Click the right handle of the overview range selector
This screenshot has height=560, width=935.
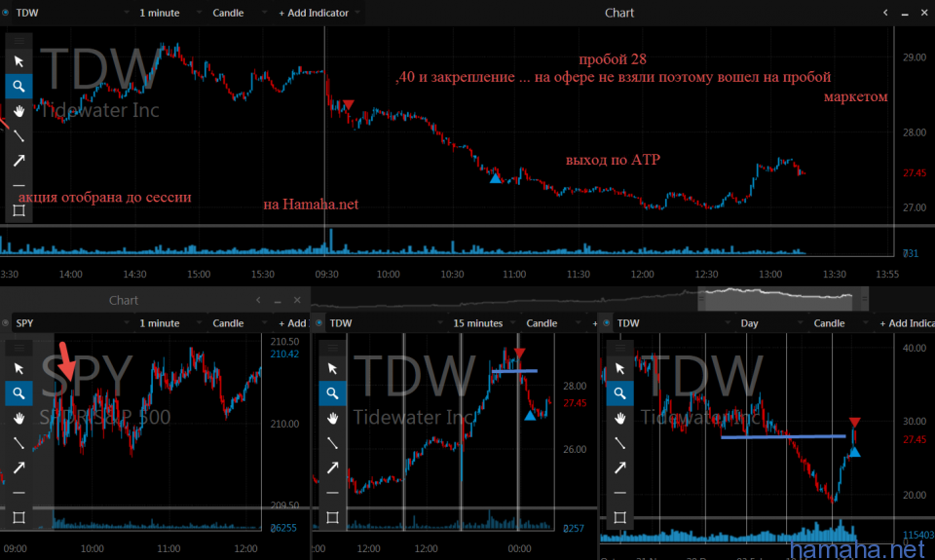click(865, 298)
